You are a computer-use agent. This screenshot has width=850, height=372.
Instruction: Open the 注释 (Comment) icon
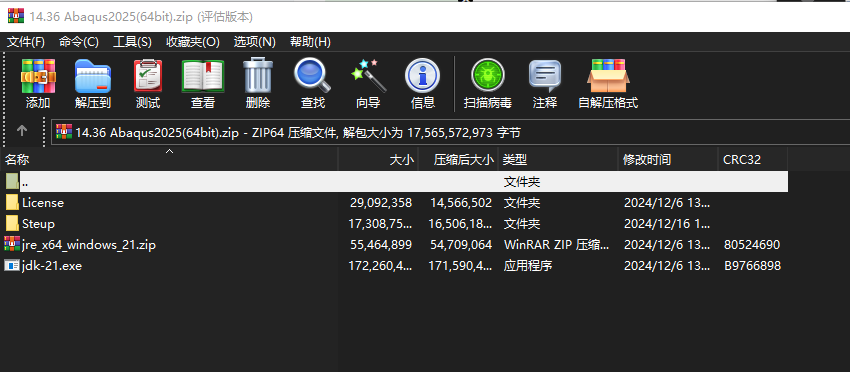click(545, 75)
